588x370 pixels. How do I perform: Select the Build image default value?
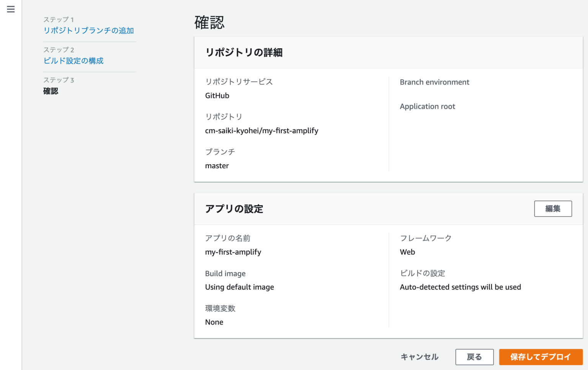point(240,287)
